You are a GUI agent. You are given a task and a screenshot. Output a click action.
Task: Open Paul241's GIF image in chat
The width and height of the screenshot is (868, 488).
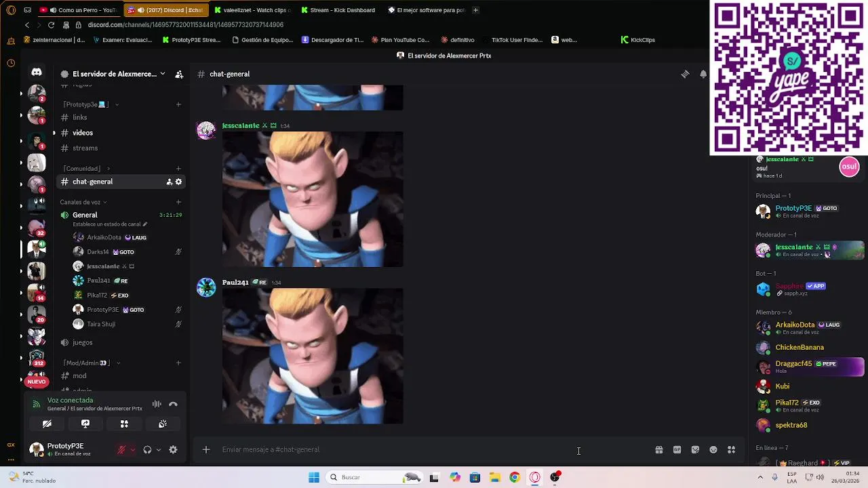pos(313,356)
